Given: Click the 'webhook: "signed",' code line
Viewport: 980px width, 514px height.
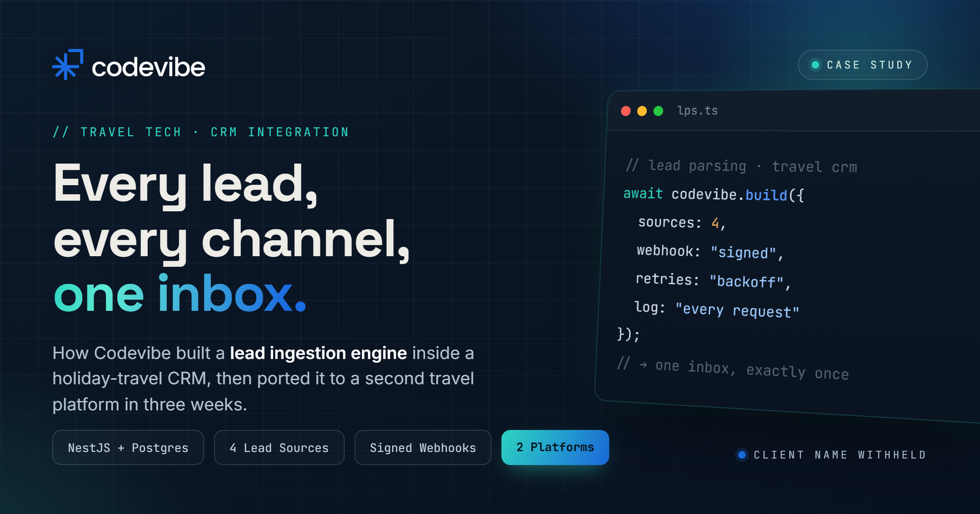Looking at the screenshot, I should (x=710, y=252).
